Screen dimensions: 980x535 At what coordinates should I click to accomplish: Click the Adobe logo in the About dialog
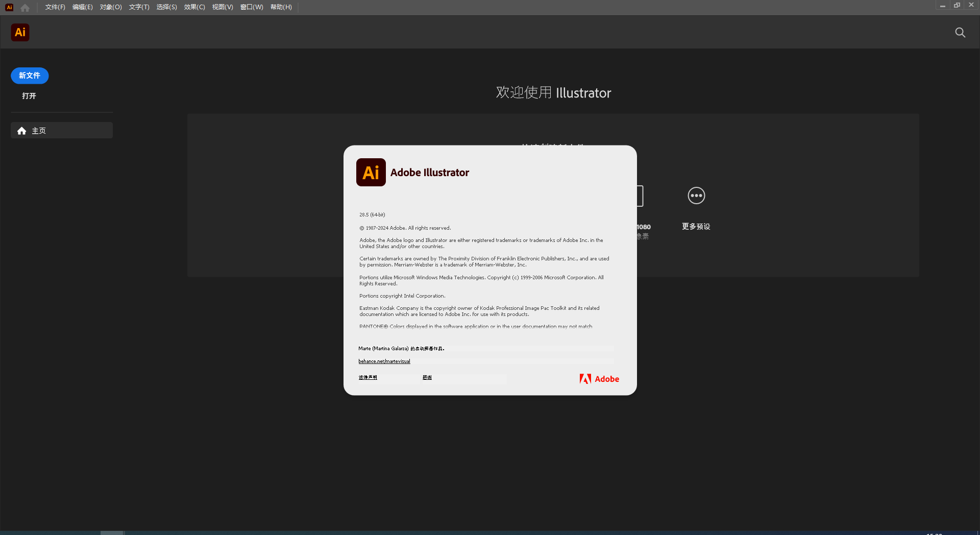(599, 379)
